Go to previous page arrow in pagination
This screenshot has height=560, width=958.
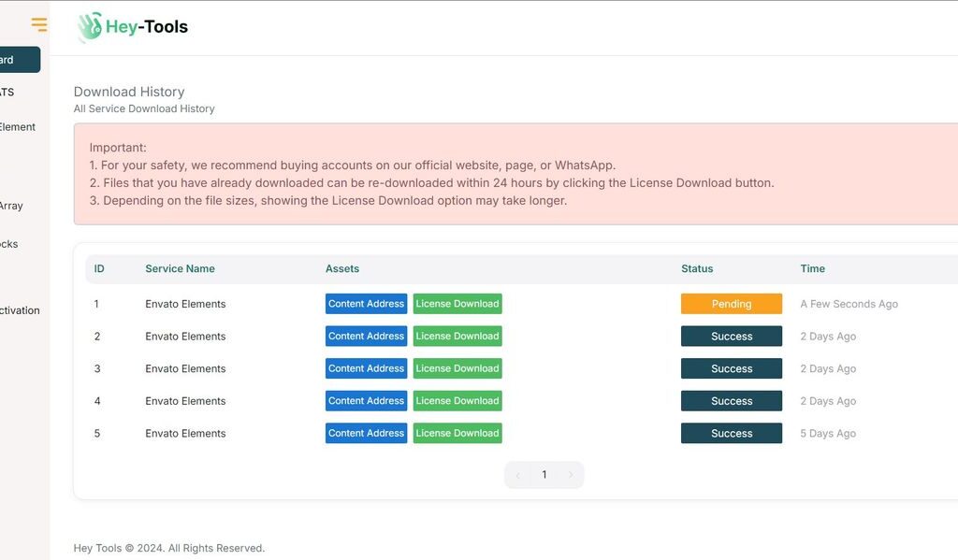[x=518, y=475]
